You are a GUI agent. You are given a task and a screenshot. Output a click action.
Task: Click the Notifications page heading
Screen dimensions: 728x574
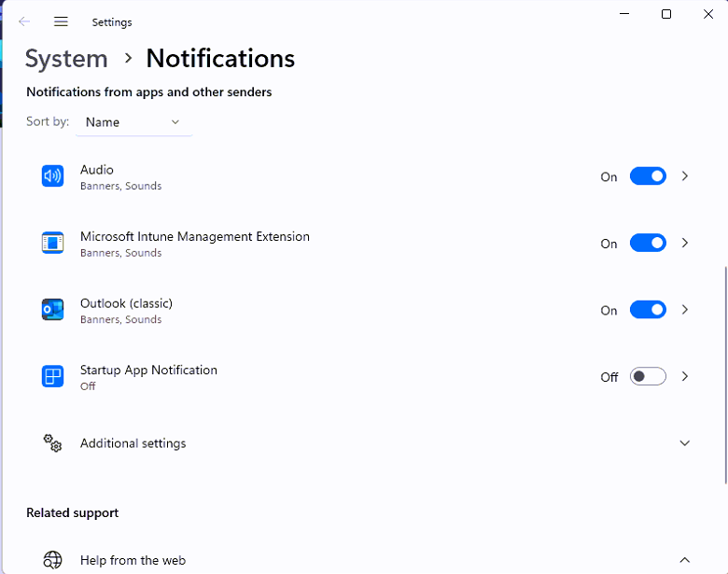220,59
